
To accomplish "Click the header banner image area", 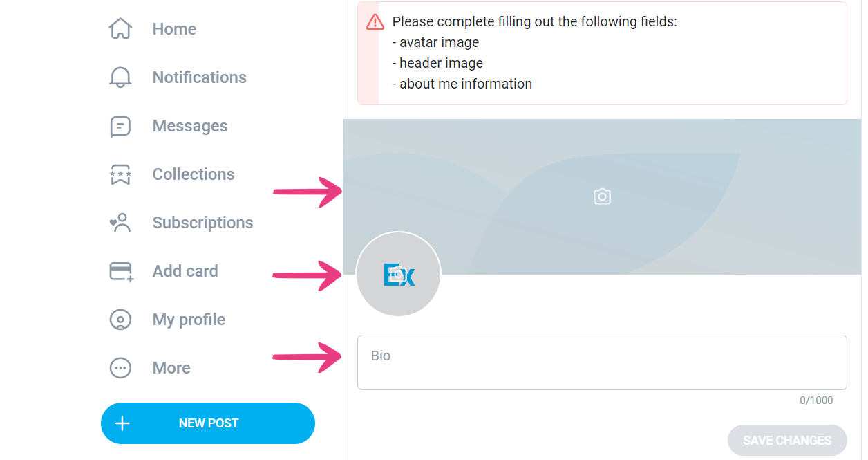I will [x=602, y=196].
